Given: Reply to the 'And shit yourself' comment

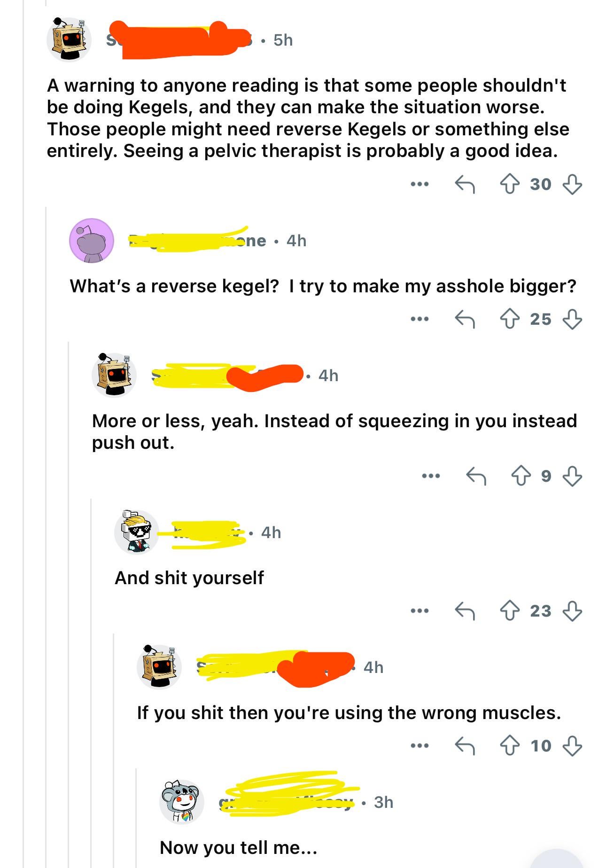Looking at the screenshot, I should point(465,610).
